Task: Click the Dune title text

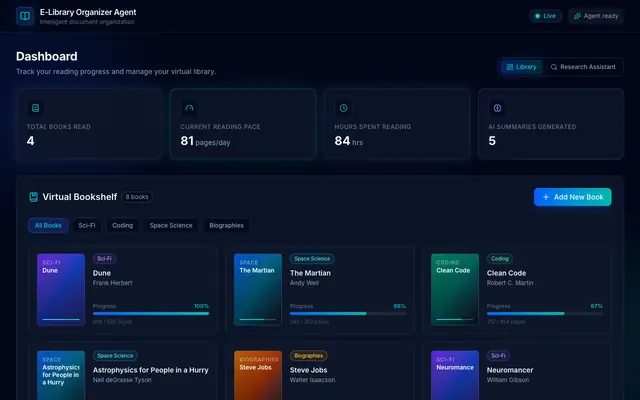Action: (102, 273)
